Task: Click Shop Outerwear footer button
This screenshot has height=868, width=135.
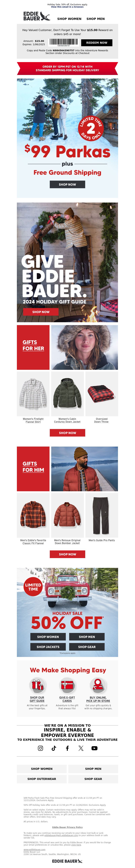Action: click(42, 779)
